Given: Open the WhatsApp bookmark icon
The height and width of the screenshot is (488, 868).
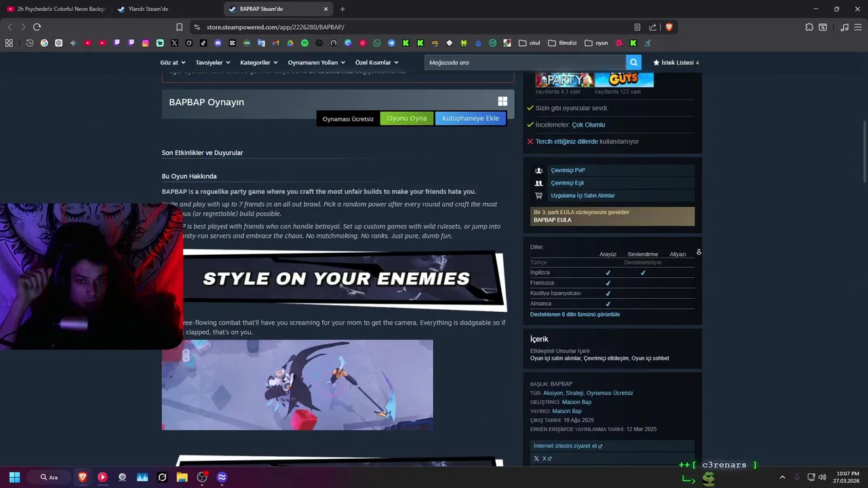Looking at the screenshot, I should coord(377,43).
